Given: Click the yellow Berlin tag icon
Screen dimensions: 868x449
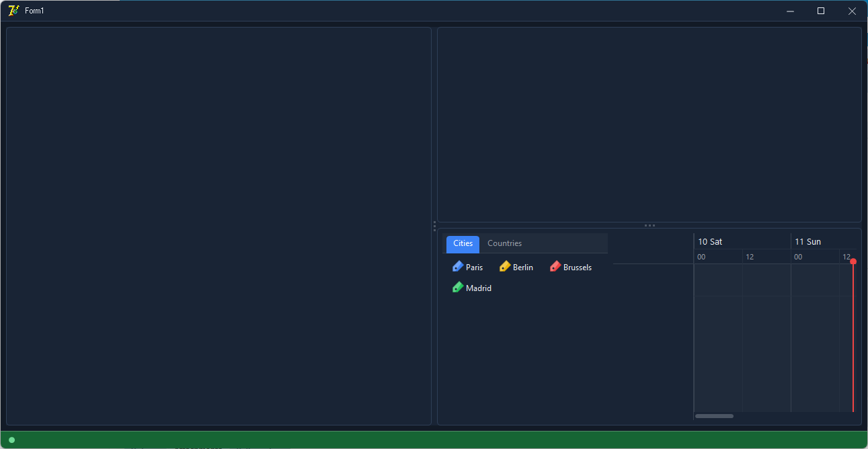Looking at the screenshot, I should point(505,267).
